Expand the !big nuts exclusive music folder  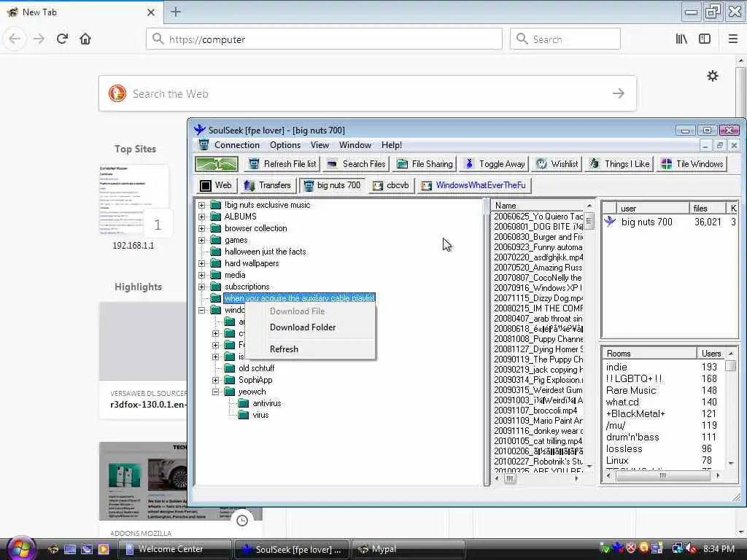(x=201, y=205)
